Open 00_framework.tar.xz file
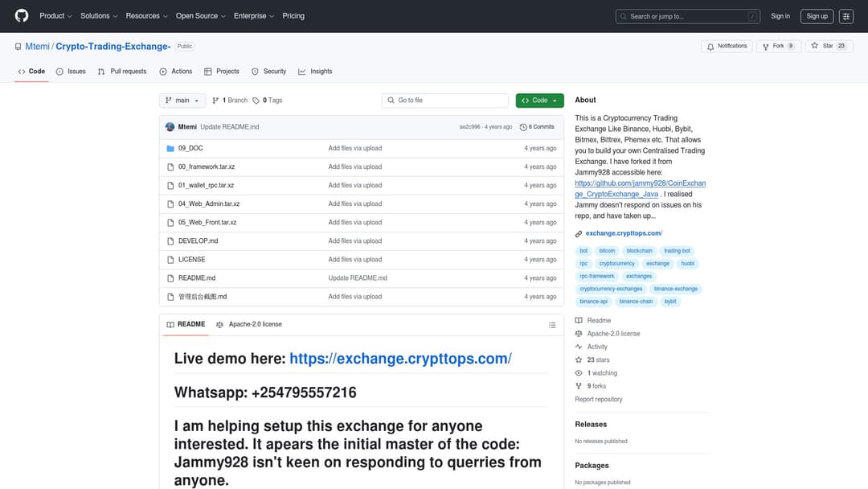This screenshot has height=489, width=868. [207, 166]
